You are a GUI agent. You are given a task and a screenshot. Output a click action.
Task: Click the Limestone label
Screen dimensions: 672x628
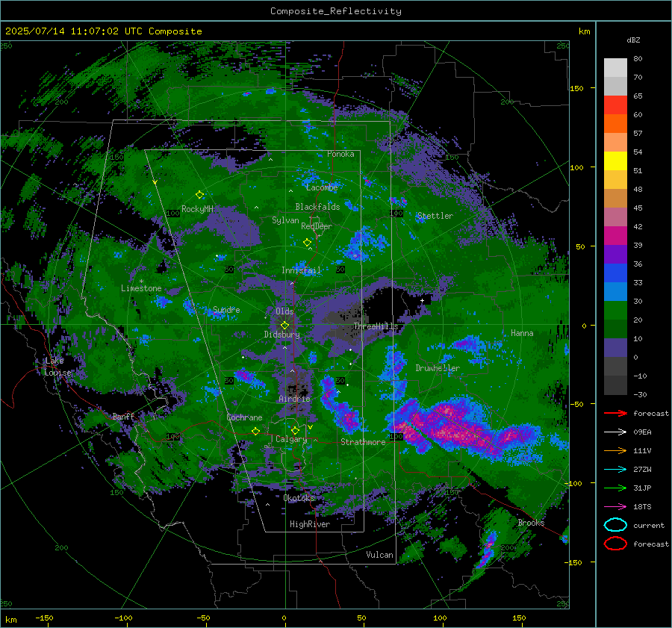pyautogui.click(x=141, y=288)
